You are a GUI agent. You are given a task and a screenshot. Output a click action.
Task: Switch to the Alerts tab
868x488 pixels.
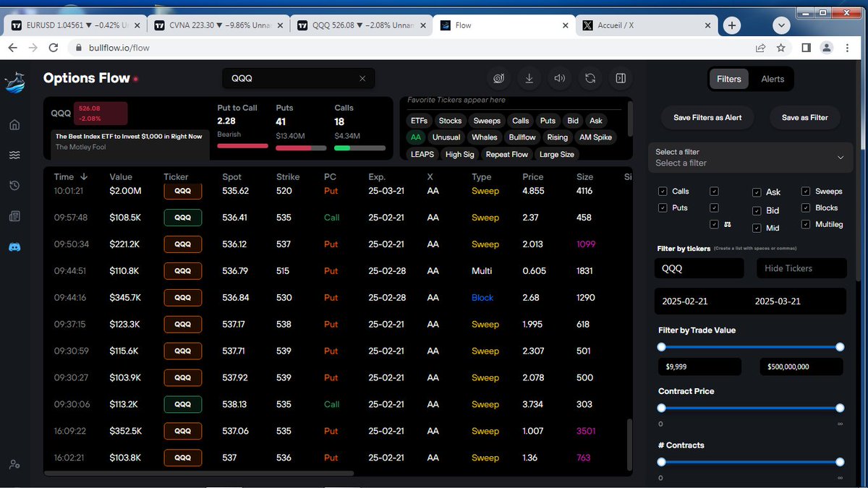point(773,79)
